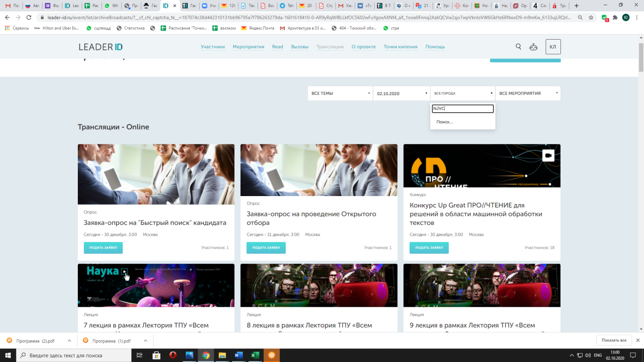Reload the page with browser refresh icon
The width and height of the screenshot is (644, 362).
29,17
